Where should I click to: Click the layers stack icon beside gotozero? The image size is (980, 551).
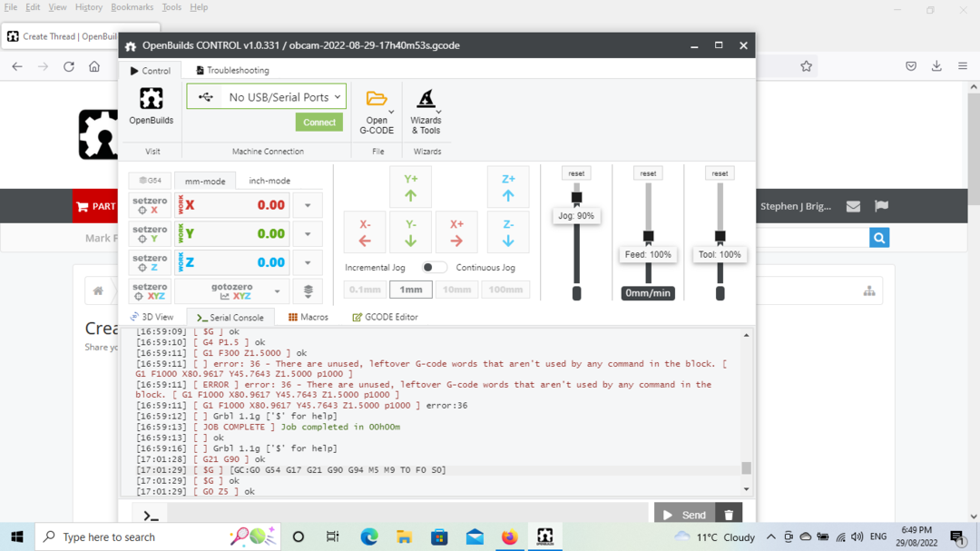point(309,291)
